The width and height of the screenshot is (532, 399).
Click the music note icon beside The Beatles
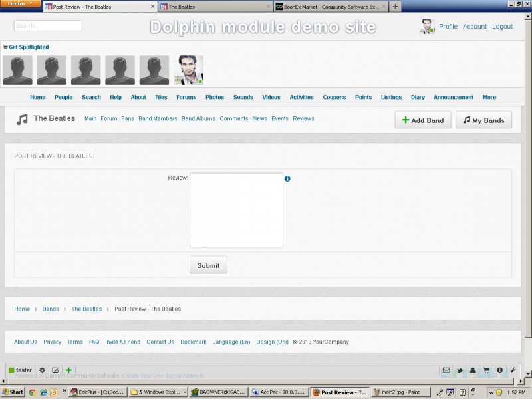22,120
